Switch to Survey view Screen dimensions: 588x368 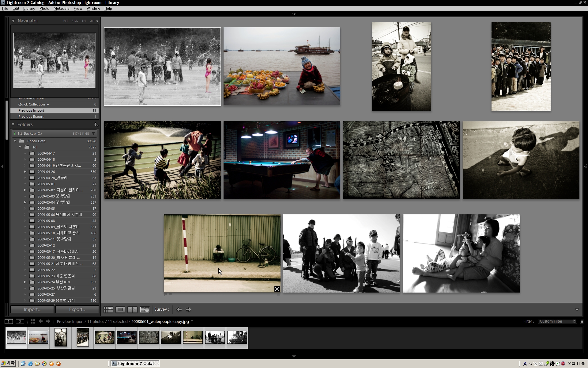145,309
